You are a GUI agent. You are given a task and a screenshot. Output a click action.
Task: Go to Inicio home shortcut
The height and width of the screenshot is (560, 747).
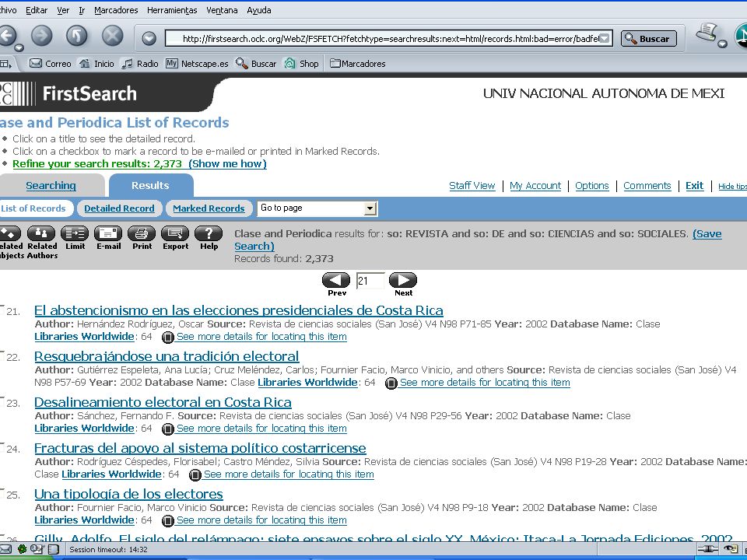pyautogui.click(x=96, y=63)
